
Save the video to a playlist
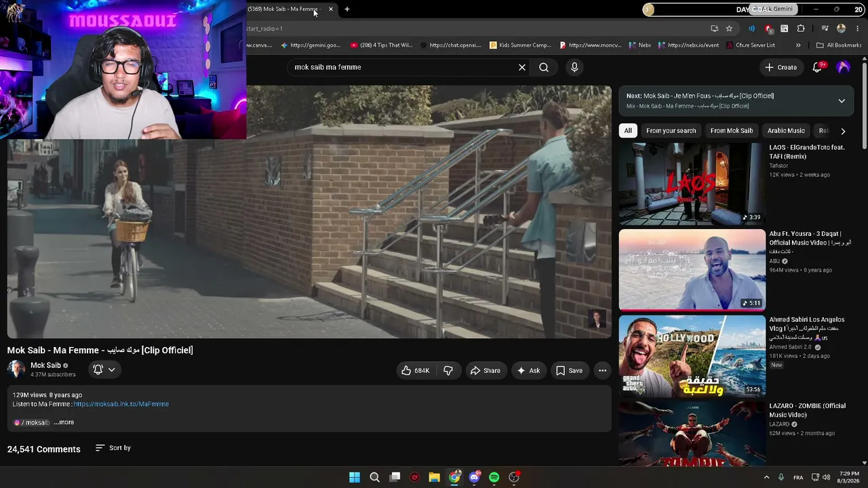[x=570, y=371]
